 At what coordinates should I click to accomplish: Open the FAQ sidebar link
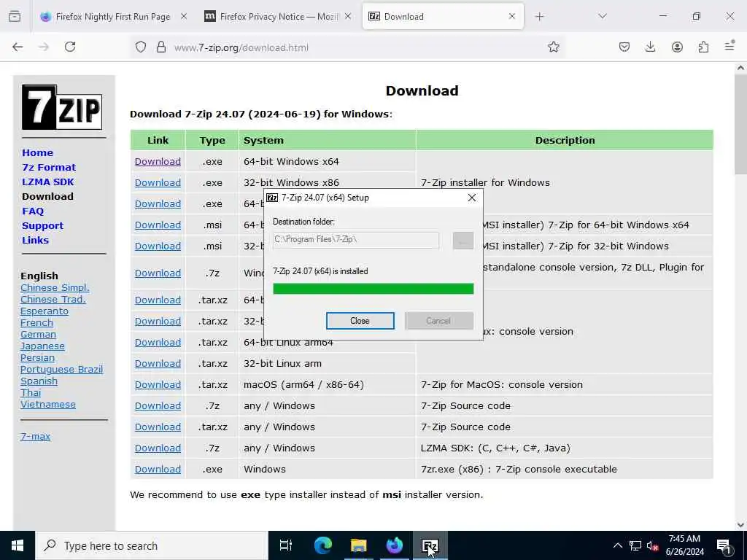click(33, 211)
